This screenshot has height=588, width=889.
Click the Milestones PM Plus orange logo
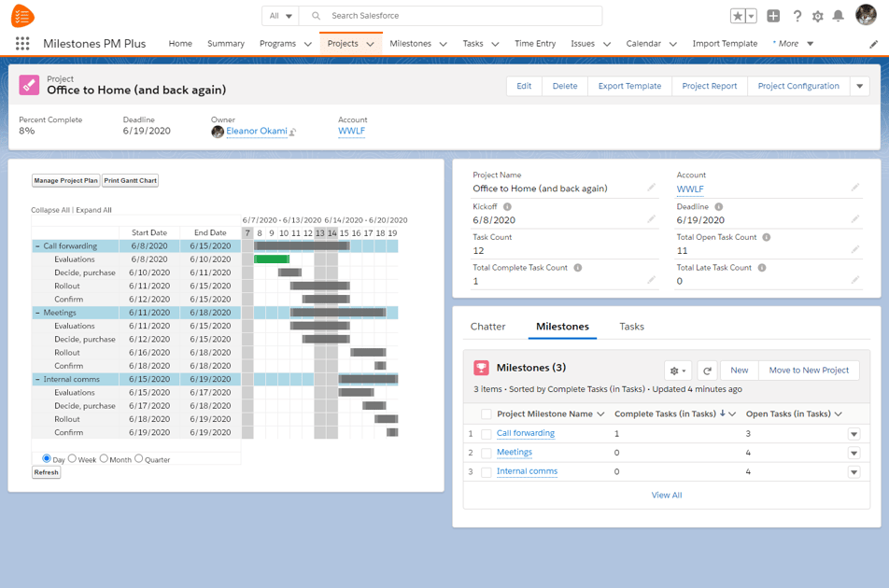(x=22, y=16)
